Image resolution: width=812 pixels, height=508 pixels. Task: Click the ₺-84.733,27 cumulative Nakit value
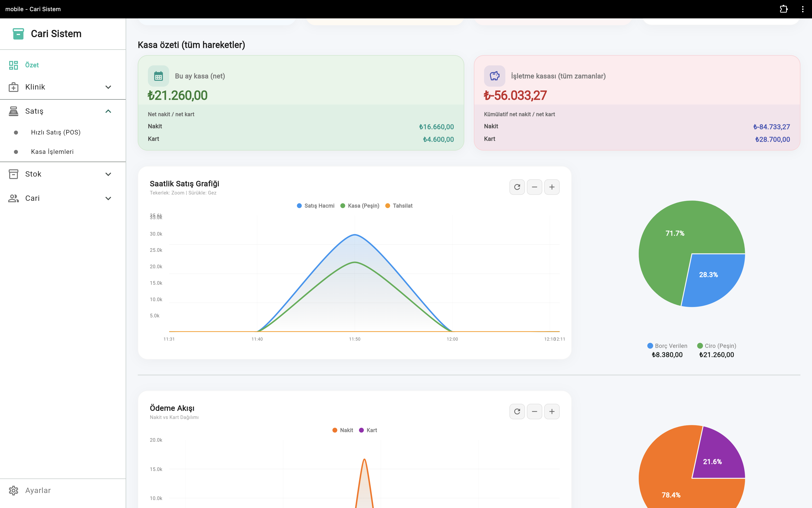click(x=771, y=127)
